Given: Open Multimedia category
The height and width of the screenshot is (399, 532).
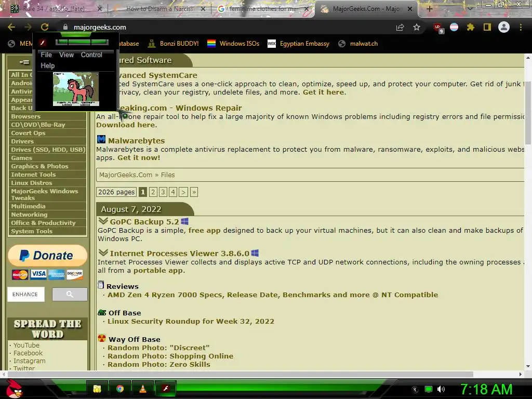Looking at the screenshot, I should coord(47,206).
